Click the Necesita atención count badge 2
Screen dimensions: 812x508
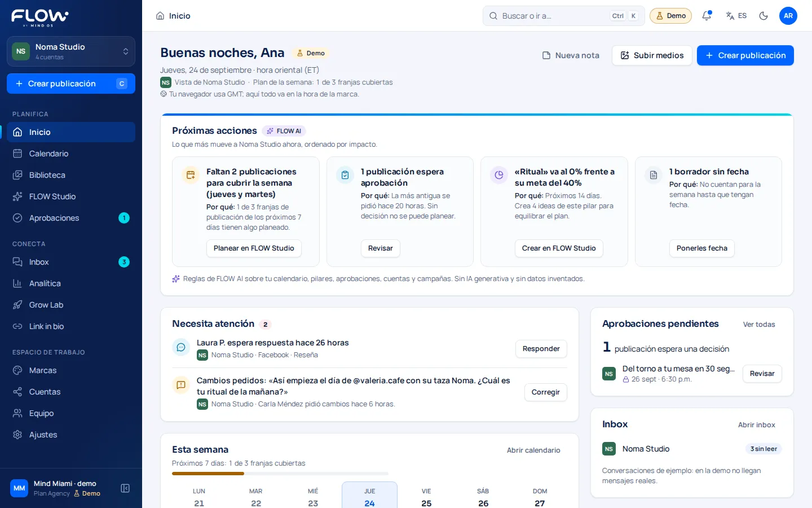(266, 325)
